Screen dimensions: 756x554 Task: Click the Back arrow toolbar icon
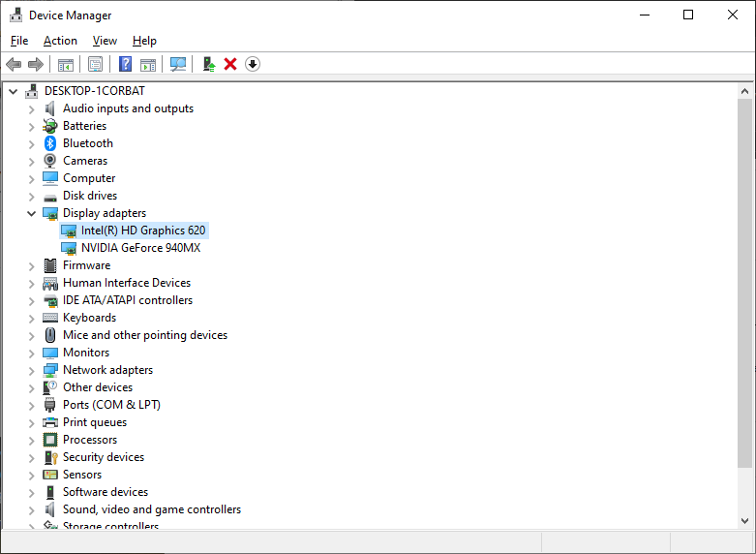point(14,64)
